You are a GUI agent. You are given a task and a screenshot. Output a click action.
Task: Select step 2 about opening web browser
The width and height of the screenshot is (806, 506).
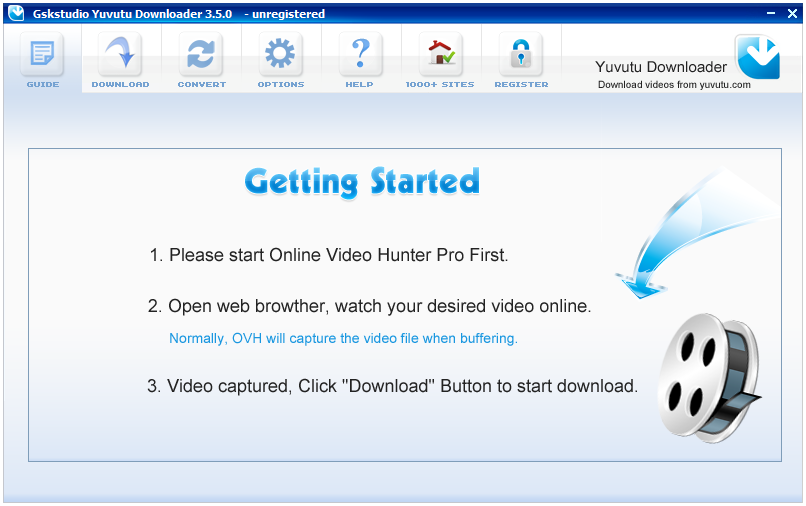(369, 306)
